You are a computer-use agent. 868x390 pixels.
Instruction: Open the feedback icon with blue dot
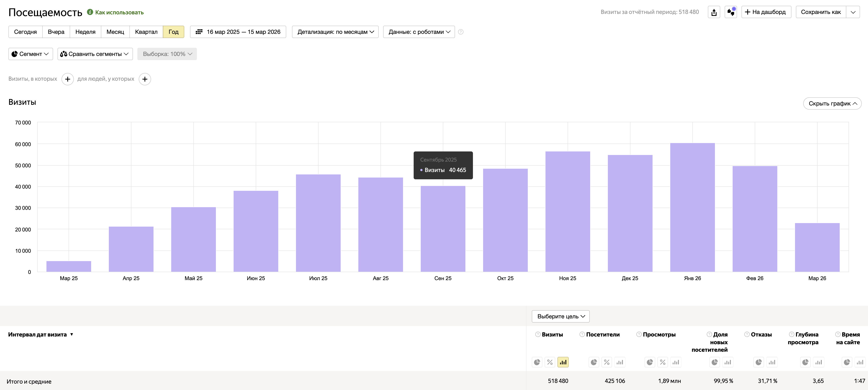730,12
